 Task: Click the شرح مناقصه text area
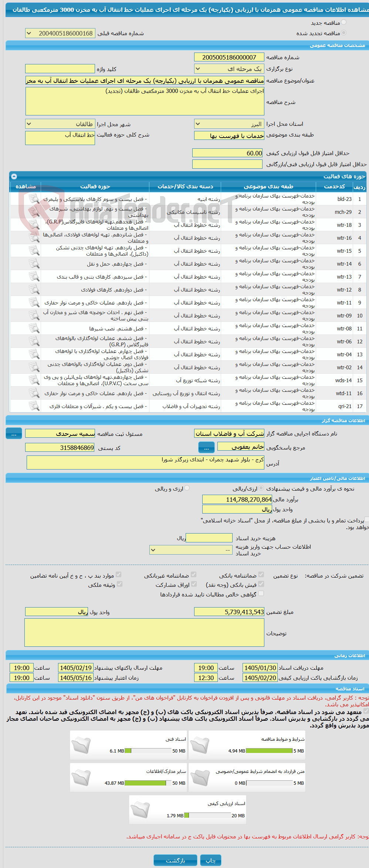click(x=145, y=101)
